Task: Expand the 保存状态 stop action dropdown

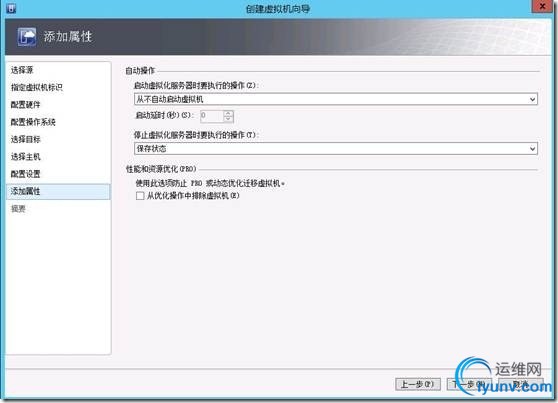Action: pyautogui.click(x=336, y=148)
